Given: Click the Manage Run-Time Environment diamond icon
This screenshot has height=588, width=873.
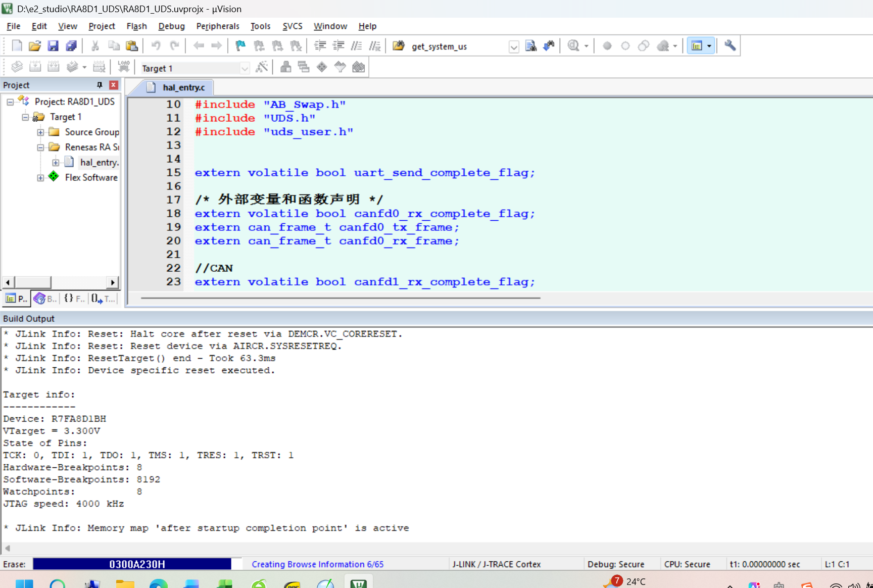Looking at the screenshot, I should (x=322, y=67).
